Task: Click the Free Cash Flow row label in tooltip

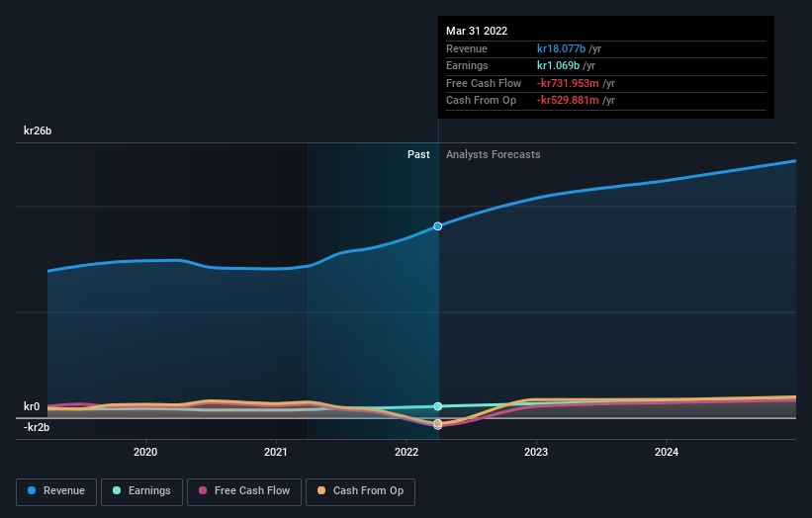Action: coord(484,83)
